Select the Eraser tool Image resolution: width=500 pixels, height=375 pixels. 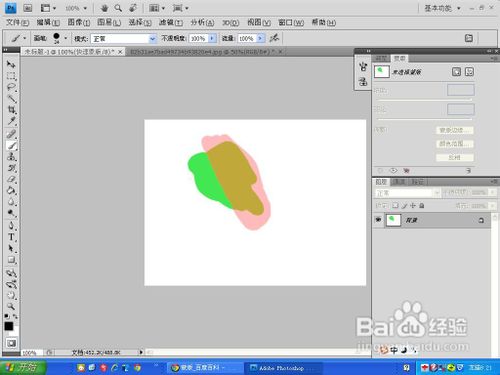coord(11,179)
